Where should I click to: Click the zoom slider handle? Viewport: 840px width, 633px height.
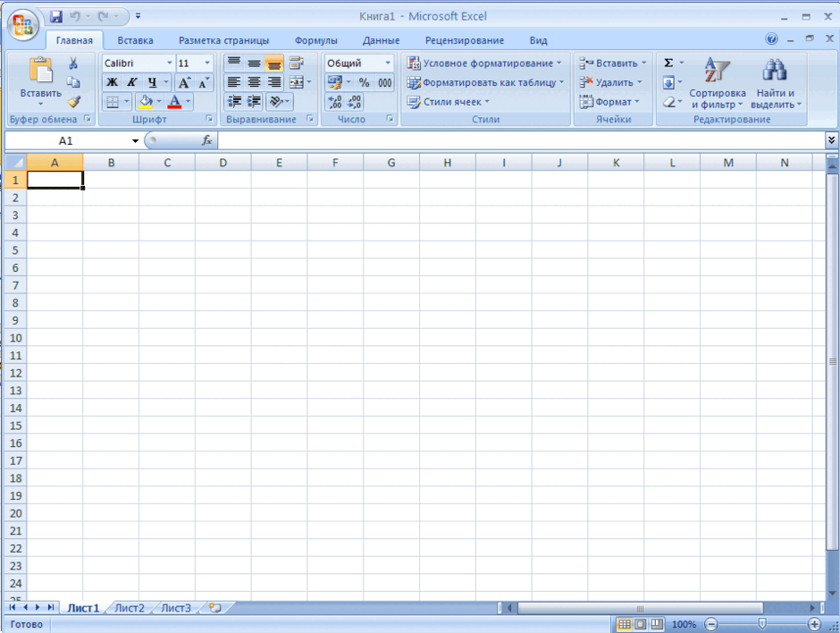(x=762, y=624)
